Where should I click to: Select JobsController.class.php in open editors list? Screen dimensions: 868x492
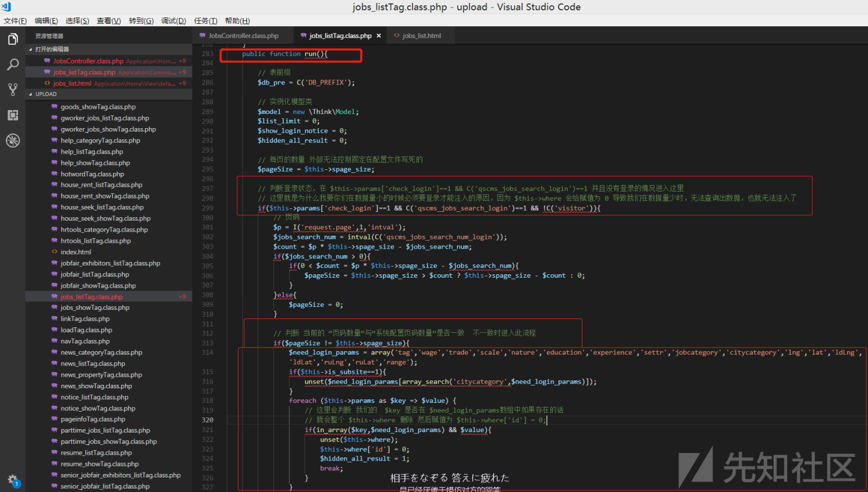tap(88, 61)
